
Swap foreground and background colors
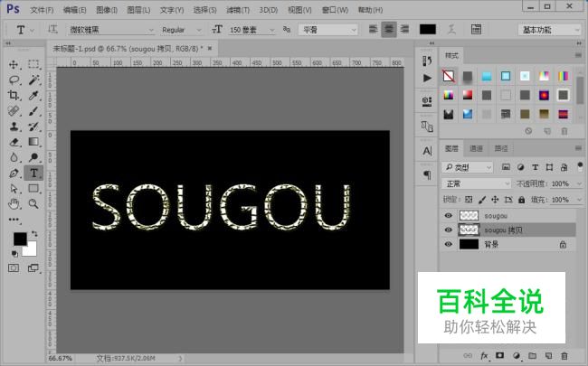34,234
